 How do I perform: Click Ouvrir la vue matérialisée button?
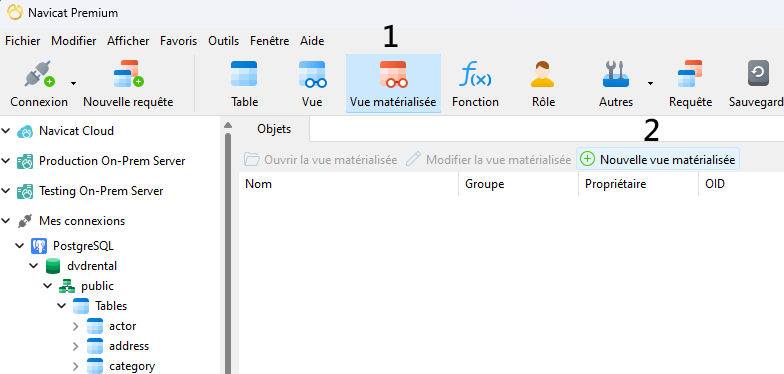(320, 160)
